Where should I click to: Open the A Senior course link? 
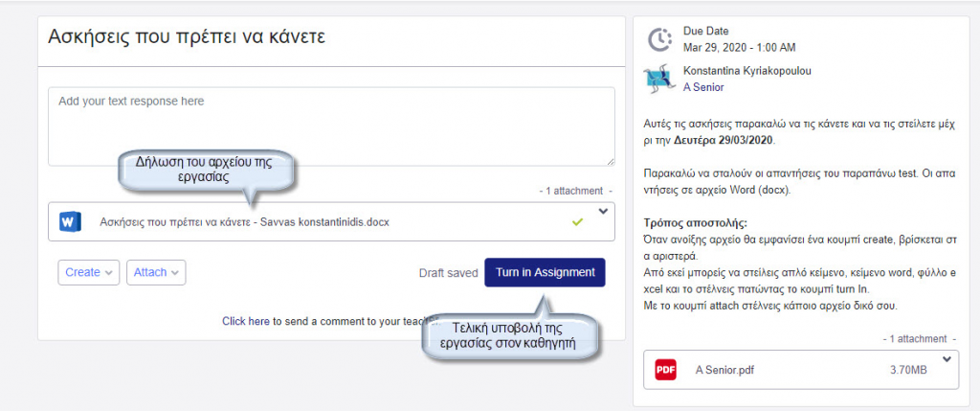pos(703,87)
